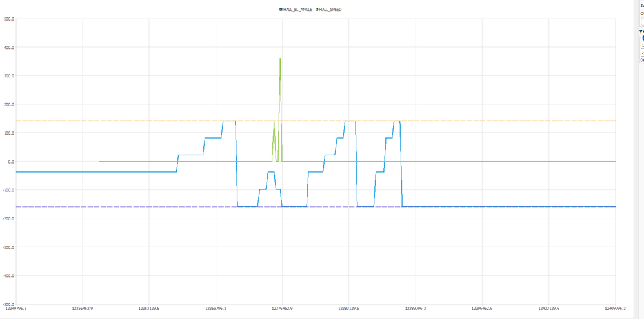Click the 12409796.3 x-axis label
Viewport: 644px width, 319px height.
pyautogui.click(x=615, y=308)
